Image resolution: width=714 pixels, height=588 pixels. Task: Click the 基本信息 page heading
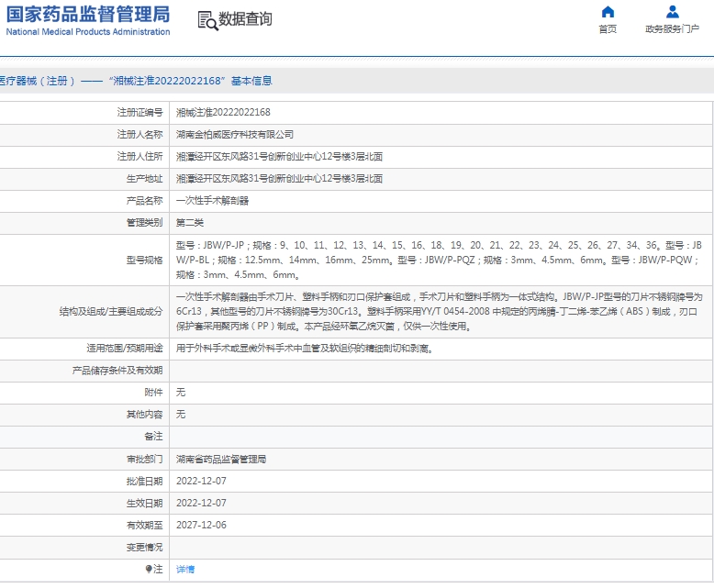click(x=251, y=81)
